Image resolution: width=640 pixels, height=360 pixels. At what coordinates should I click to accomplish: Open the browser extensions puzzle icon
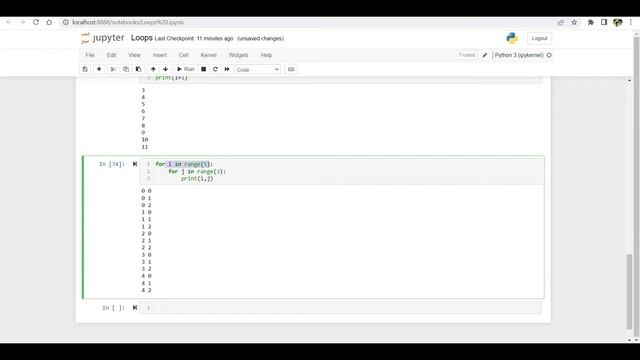[591, 22]
